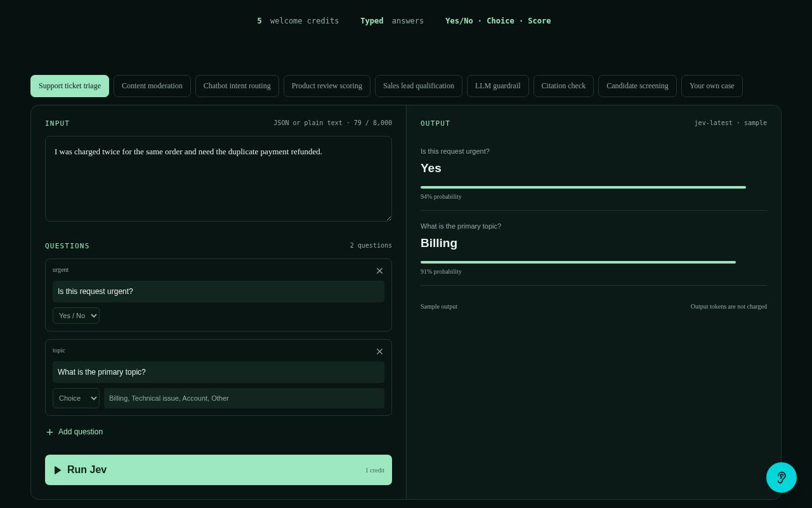Select the LLM guardrail tab
Viewport: 812px width, 508px height.
[498, 86]
